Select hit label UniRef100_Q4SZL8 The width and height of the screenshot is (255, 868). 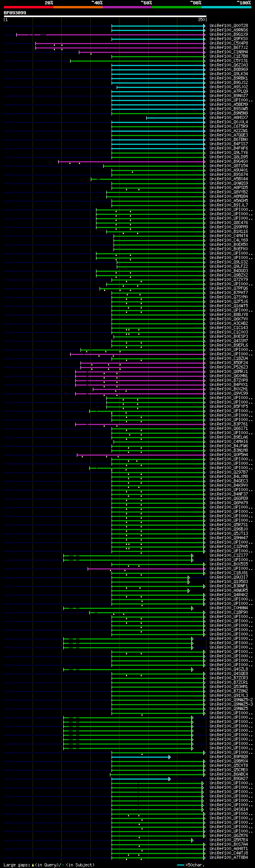pos(229,669)
